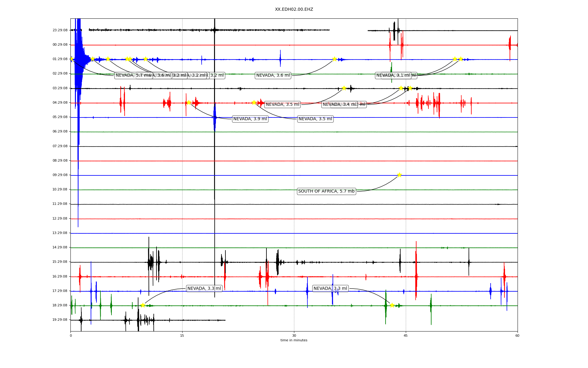
Task: Click the "SOUTH OF AFRICA, 5.7 mb" annotation label
Action: click(x=326, y=191)
